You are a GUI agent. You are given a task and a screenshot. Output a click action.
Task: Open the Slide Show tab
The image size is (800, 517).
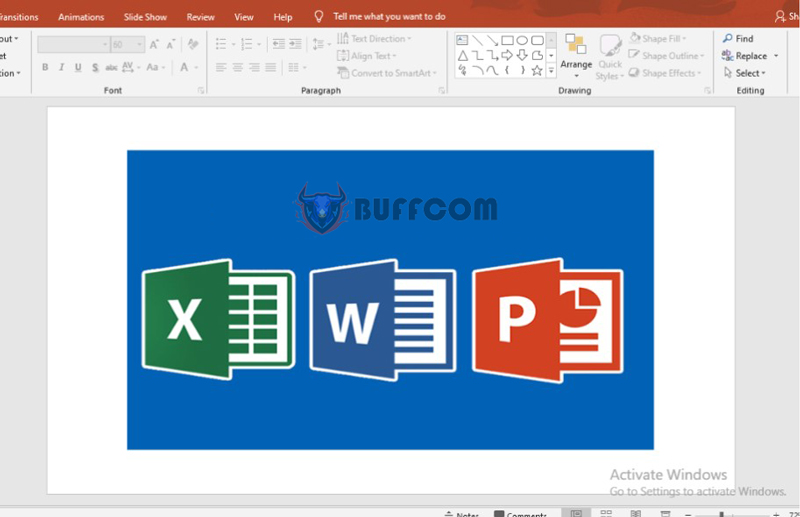145,17
